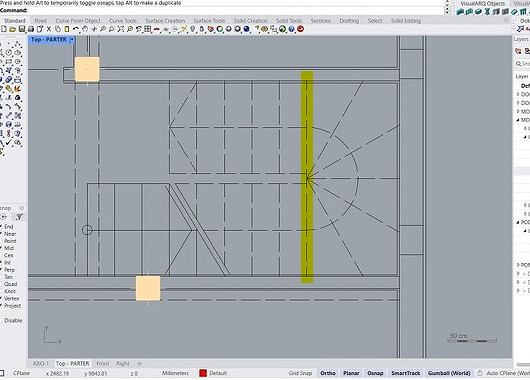The width and height of the screenshot is (530, 380).
Task: Open the Default layer dropdown in status bar
Action: tap(218, 373)
